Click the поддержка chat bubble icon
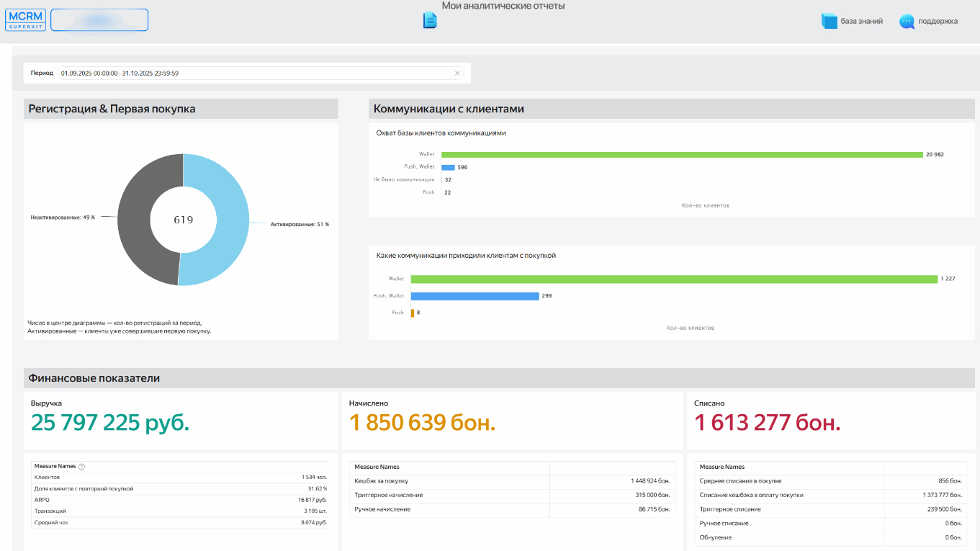 [907, 22]
